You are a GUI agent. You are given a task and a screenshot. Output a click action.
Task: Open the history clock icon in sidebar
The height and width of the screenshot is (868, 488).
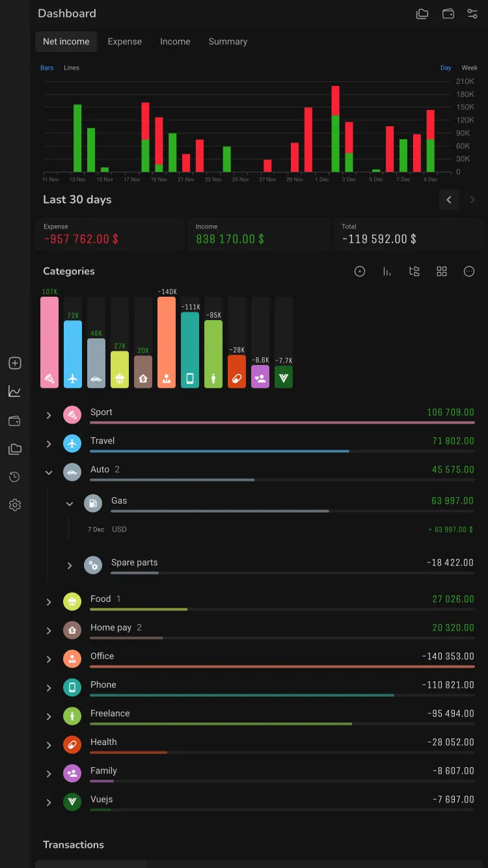click(15, 477)
